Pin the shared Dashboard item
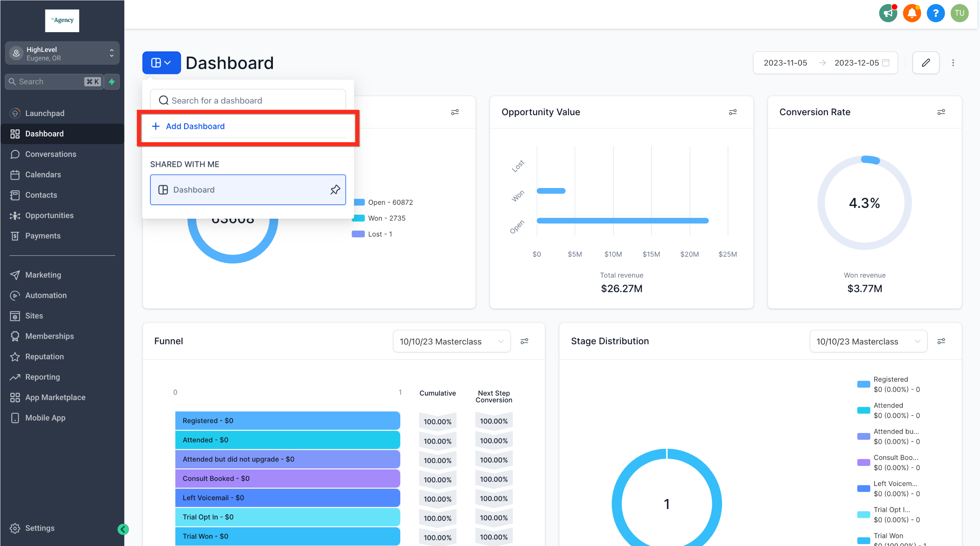 [335, 189]
